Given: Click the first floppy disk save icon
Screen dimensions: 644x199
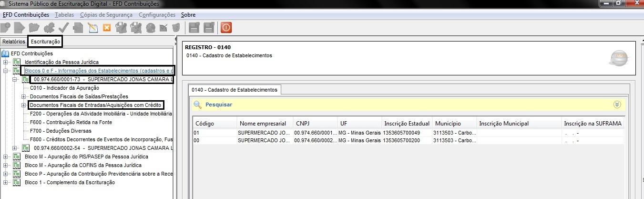Looking at the screenshot, I should pyautogui.click(x=194, y=27).
